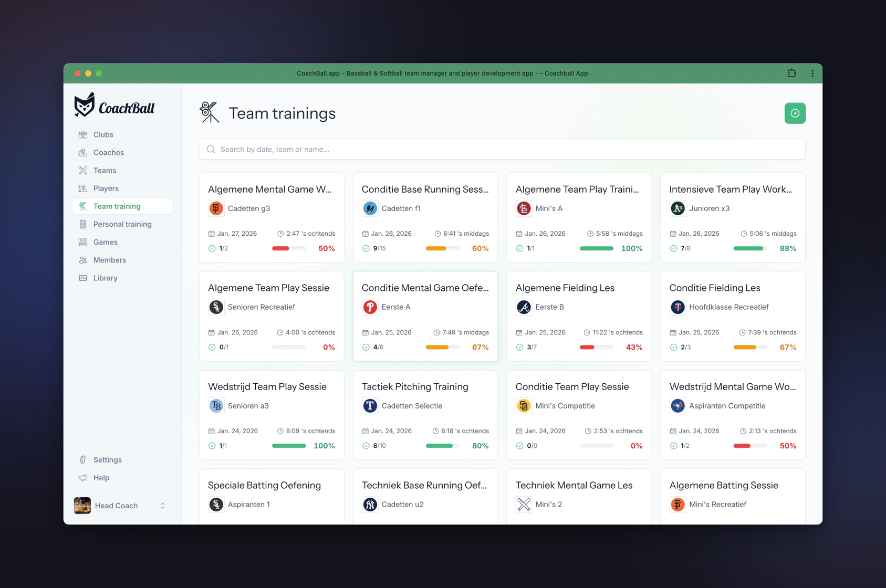The image size is (886, 588).
Task: Expand the Head Coach account switcher
Action: (x=162, y=506)
